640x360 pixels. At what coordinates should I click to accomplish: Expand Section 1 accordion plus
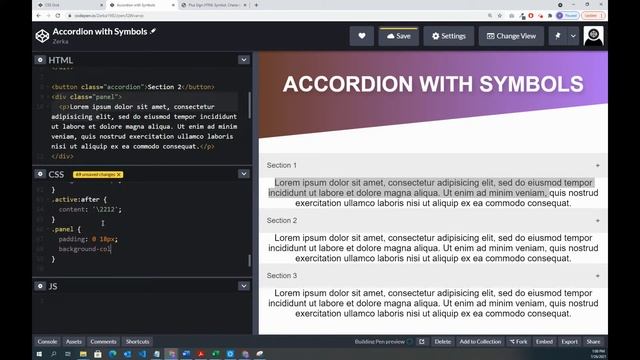point(598,165)
